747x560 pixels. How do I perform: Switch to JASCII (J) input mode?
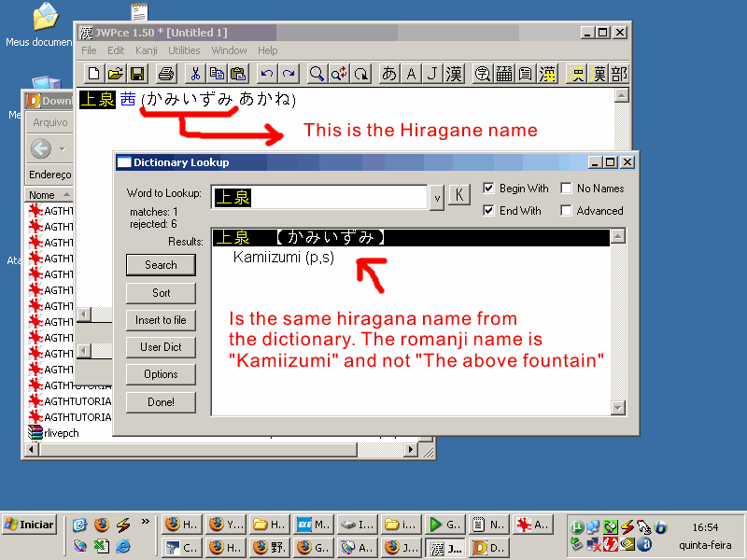(432, 74)
